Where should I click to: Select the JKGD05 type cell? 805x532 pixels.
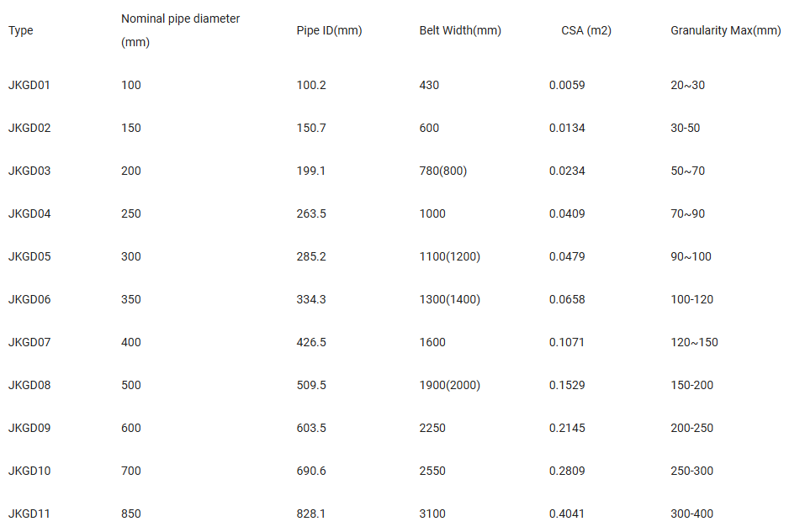(29, 256)
